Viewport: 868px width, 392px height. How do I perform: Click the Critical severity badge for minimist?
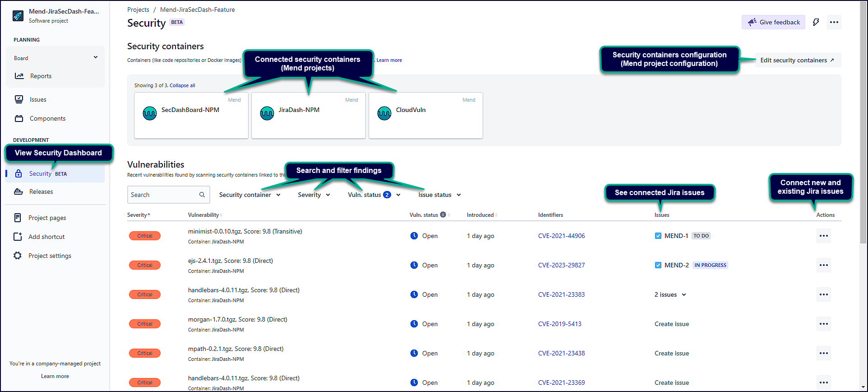(x=145, y=236)
